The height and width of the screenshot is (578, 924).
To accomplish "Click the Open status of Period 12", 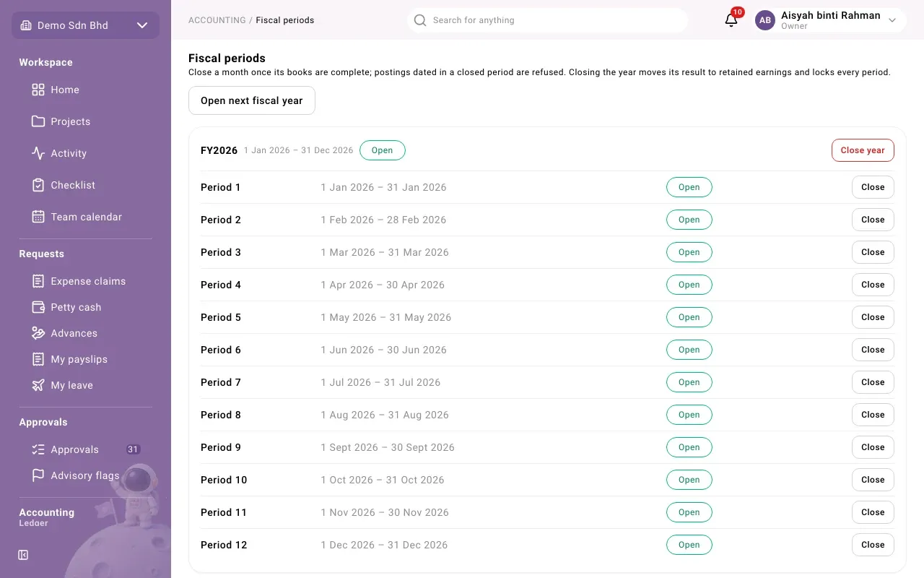I will (689, 545).
